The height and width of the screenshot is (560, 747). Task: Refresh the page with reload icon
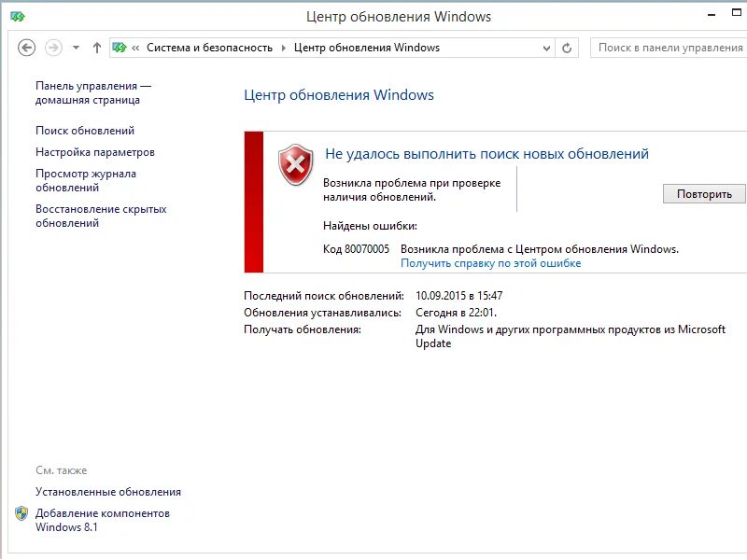pyautogui.click(x=567, y=49)
